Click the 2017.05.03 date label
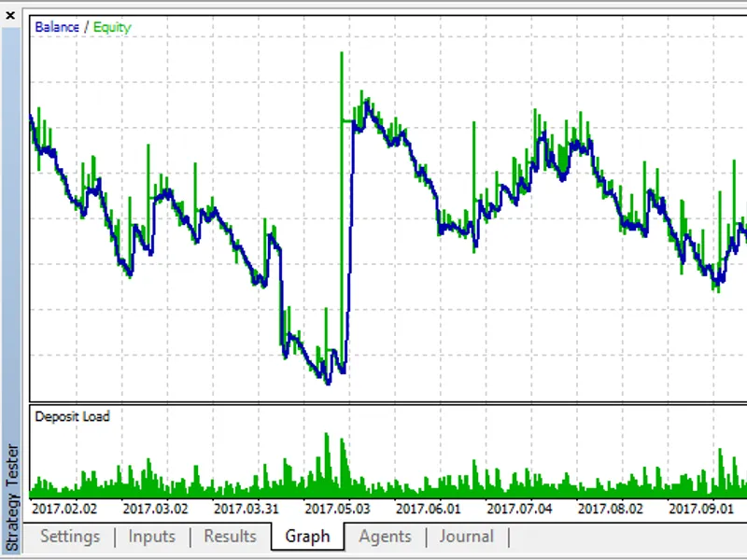747x560 pixels. [337, 509]
